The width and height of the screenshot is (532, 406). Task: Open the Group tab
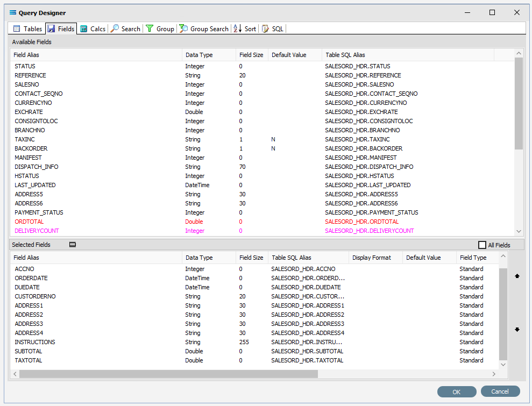(x=160, y=29)
